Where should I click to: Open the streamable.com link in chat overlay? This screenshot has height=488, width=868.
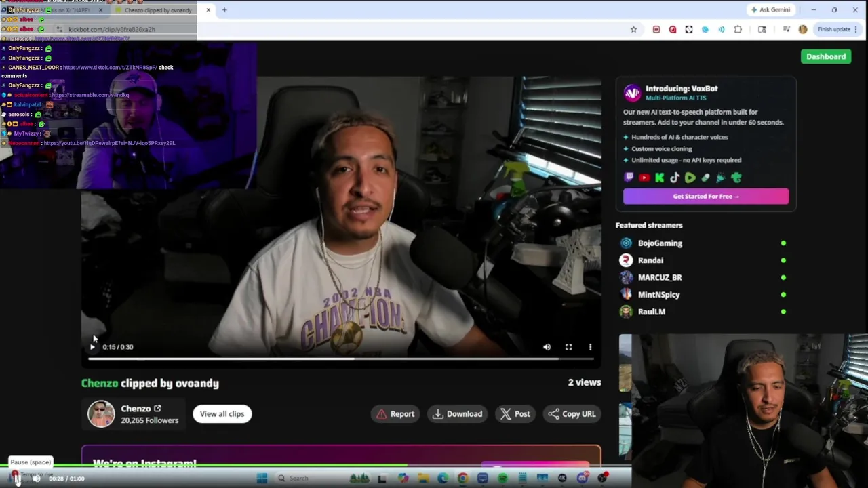coord(90,95)
